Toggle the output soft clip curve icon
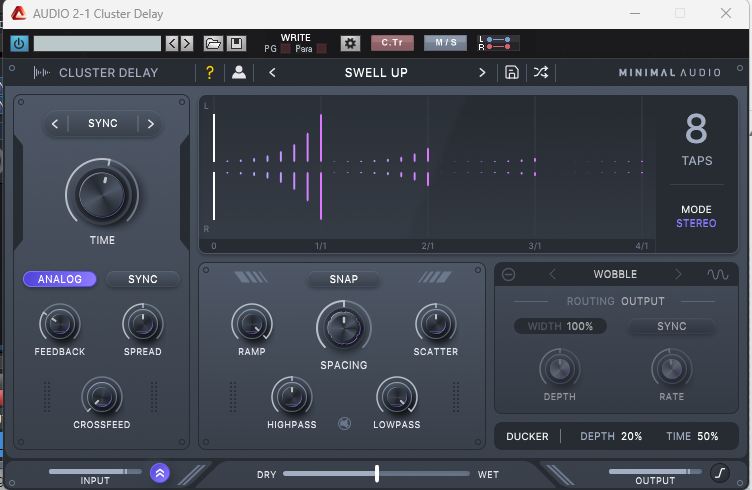Image resolution: width=752 pixels, height=490 pixels. 719,473
